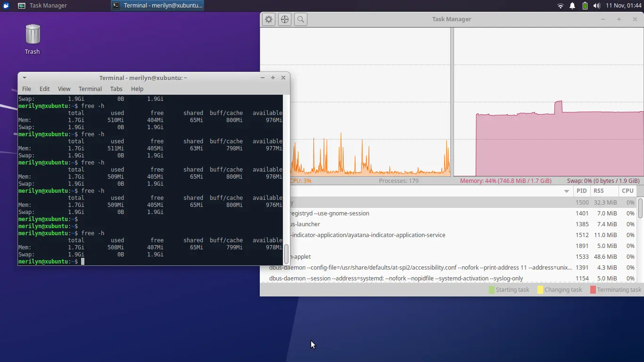Click the Terminal taskbar window button
644x362 pixels.
(158, 6)
